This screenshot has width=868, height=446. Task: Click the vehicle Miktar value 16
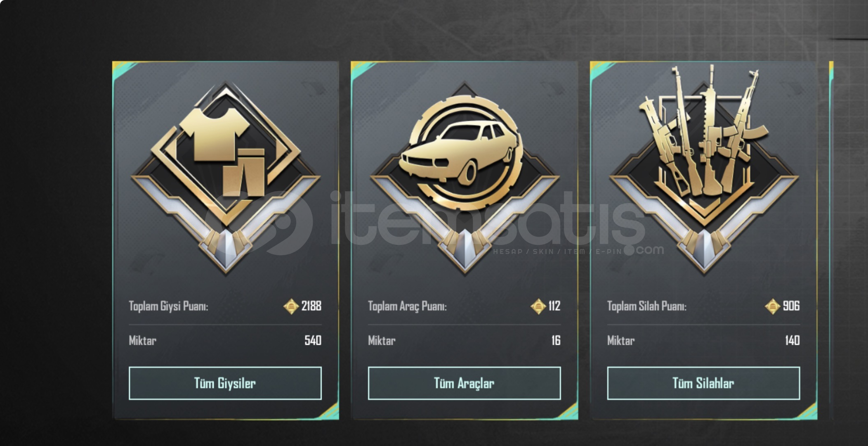point(556,340)
